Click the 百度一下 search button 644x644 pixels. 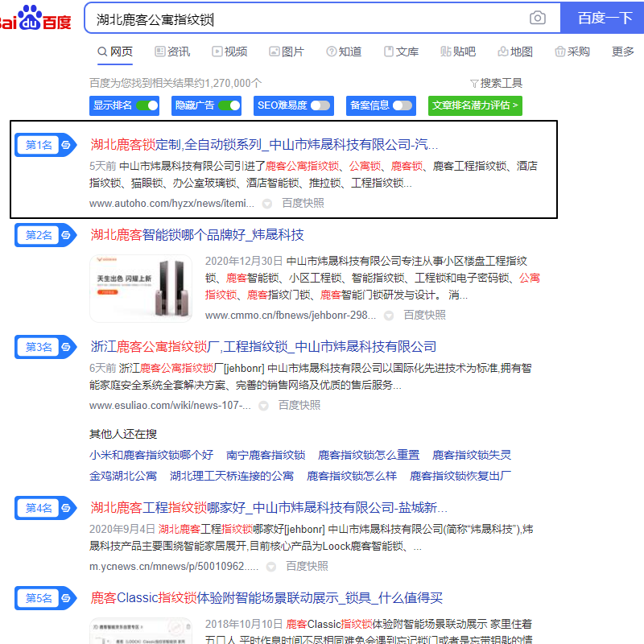point(602,18)
